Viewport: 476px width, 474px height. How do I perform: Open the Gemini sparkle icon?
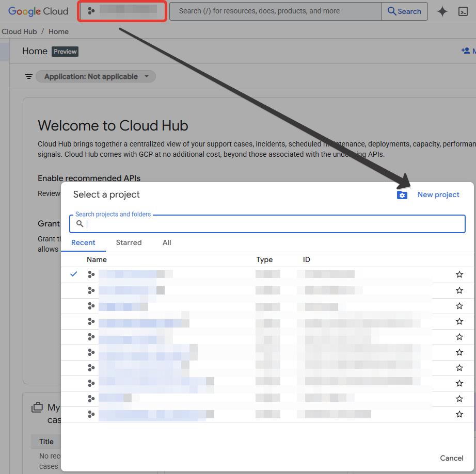[442, 11]
